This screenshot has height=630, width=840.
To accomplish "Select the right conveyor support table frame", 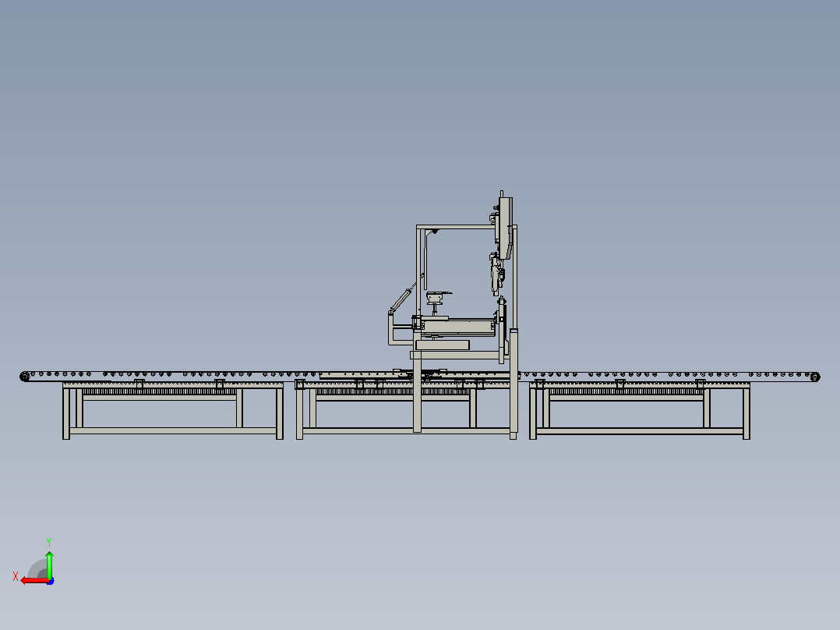I will click(640, 410).
